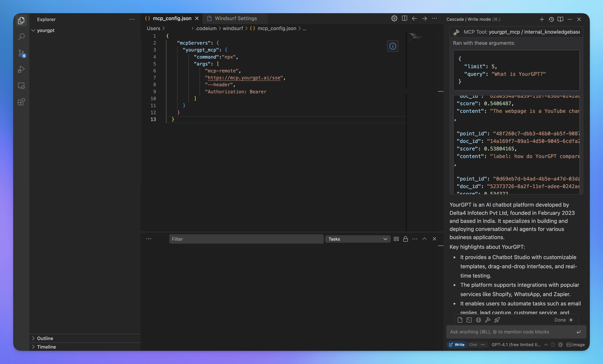This screenshot has height=364, width=603.
Task: Open the Remote Explorer view
Action: click(21, 86)
